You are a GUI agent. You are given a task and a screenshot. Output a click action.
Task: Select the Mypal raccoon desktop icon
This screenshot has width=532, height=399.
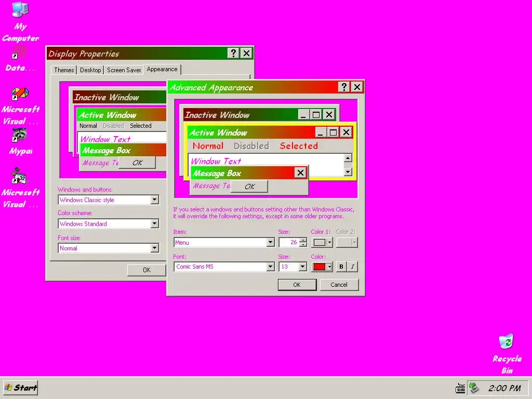click(x=20, y=141)
